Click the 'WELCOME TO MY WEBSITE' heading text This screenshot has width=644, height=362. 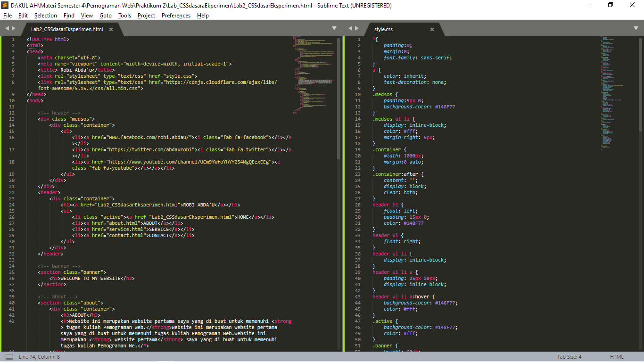90,278
